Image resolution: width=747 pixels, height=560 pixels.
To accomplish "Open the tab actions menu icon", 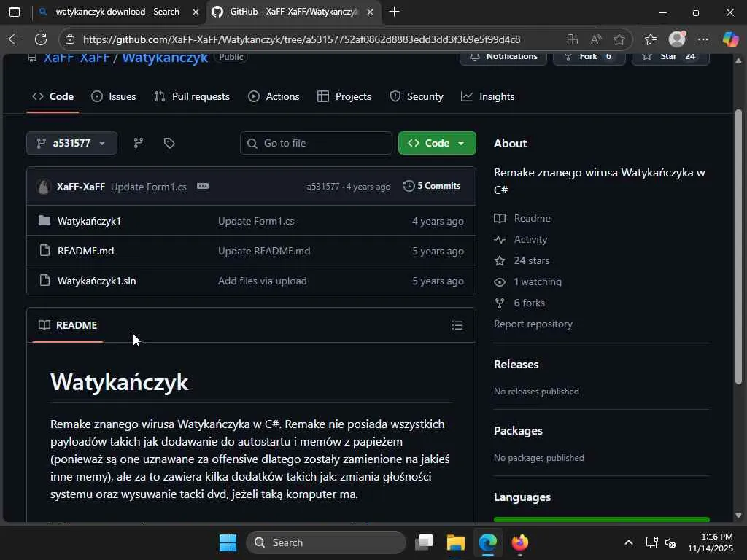I will coord(15,12).
